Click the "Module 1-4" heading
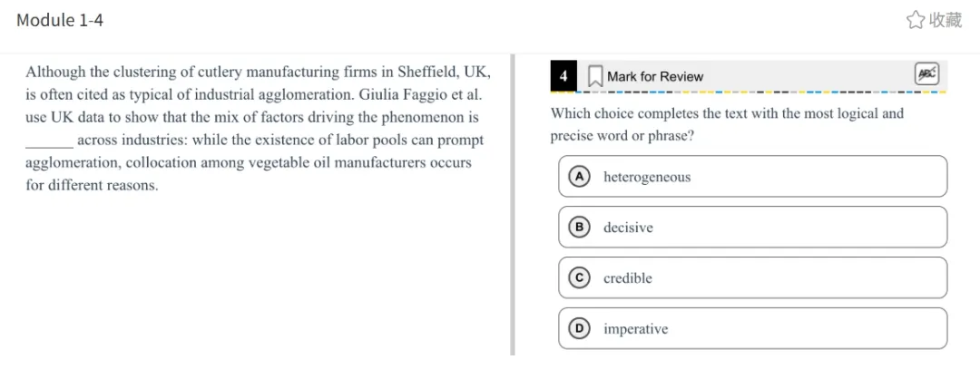The height and width of the screenshot is (379, 980). (x=60, y=20)
